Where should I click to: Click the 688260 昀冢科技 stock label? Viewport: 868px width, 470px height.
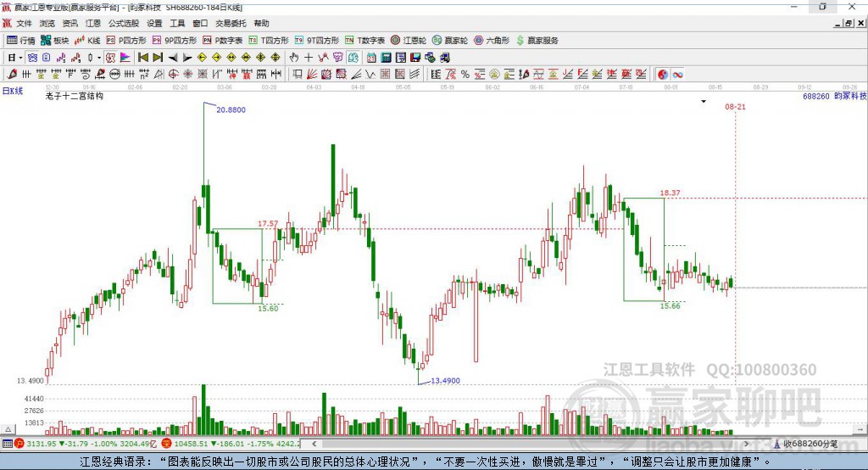(834, 96)
